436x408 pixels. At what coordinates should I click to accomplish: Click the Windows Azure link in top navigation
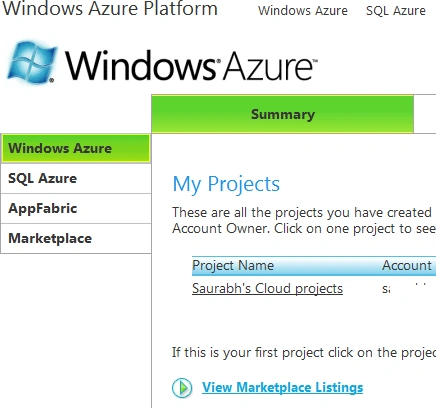303,11
